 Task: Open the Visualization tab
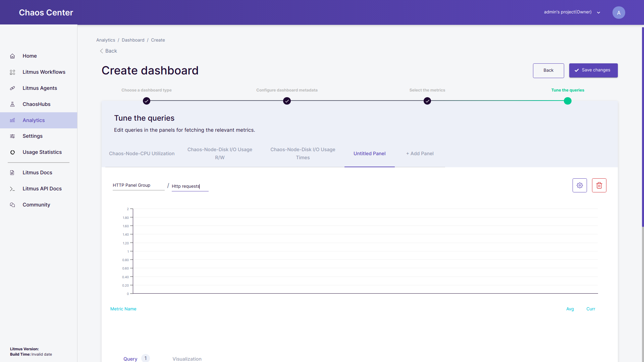pos(187,359)
